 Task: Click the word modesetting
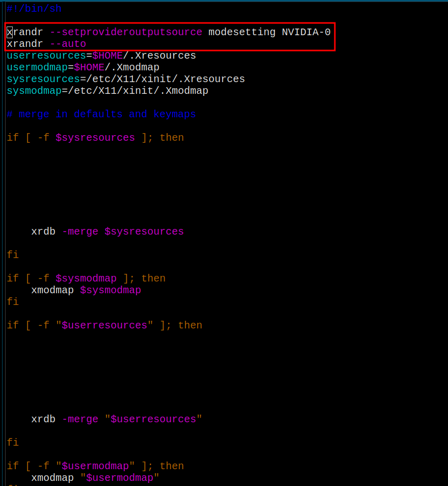(x=242, y=32)
